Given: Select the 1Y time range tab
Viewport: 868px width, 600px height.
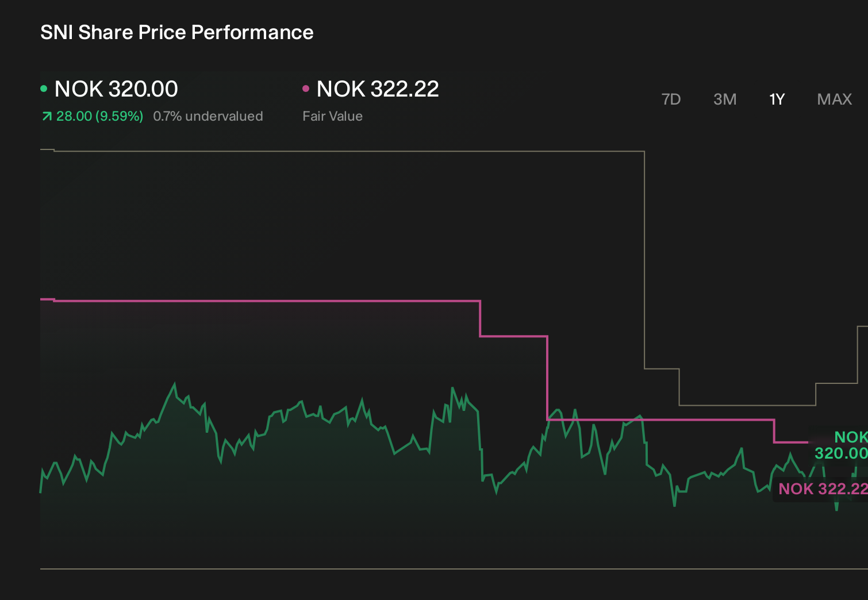Looking at the screenshot, I should tap(777, 99).
